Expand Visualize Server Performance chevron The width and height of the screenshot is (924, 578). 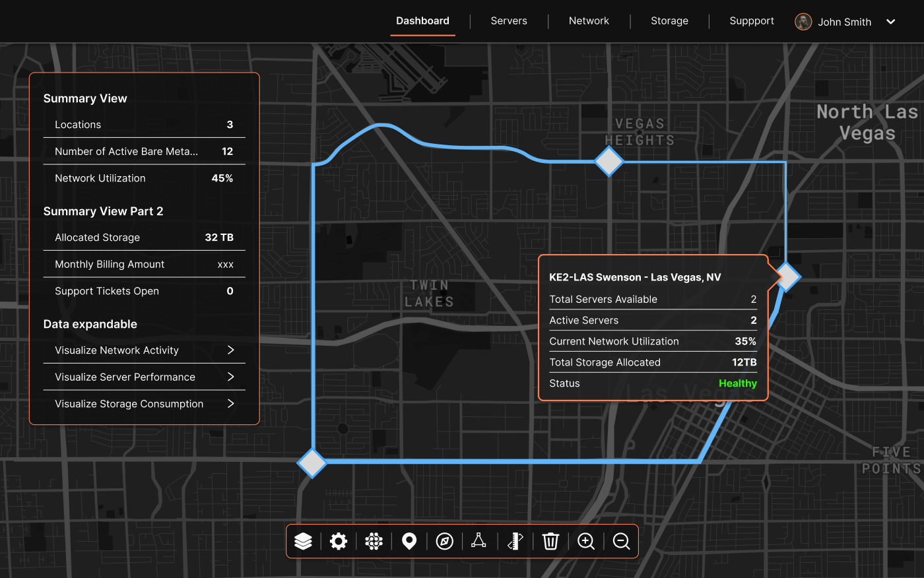coord(230,377)
